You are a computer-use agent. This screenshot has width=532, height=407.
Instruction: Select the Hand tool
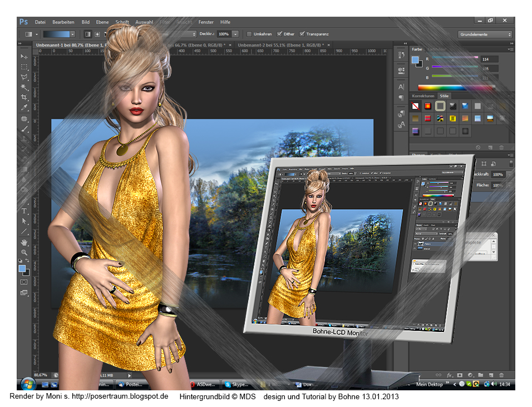tap(24, 242)
